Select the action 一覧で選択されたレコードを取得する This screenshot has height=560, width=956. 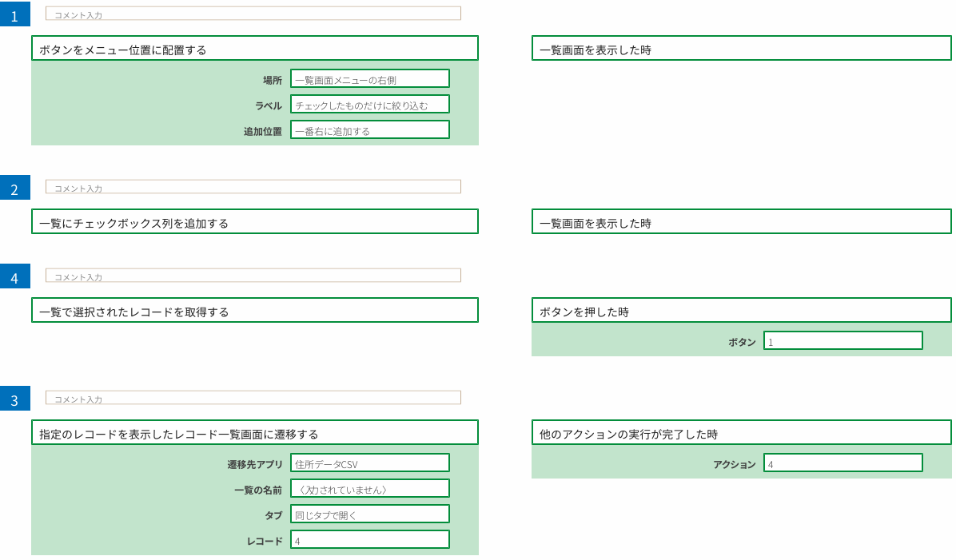coord(255,310)
